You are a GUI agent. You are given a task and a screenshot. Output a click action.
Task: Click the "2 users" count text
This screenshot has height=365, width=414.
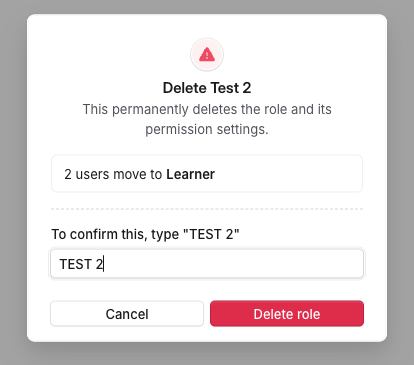[87, 174]
